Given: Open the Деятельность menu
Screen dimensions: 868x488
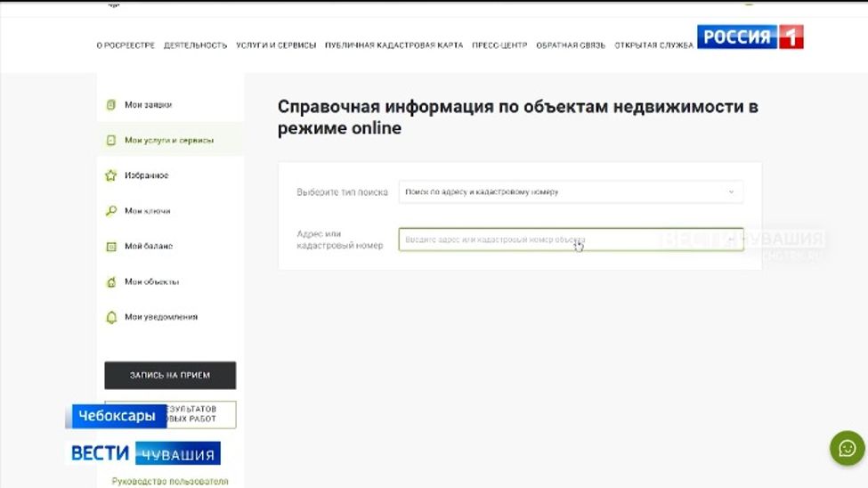Looking at the screenshot, I should pos(195,45).
